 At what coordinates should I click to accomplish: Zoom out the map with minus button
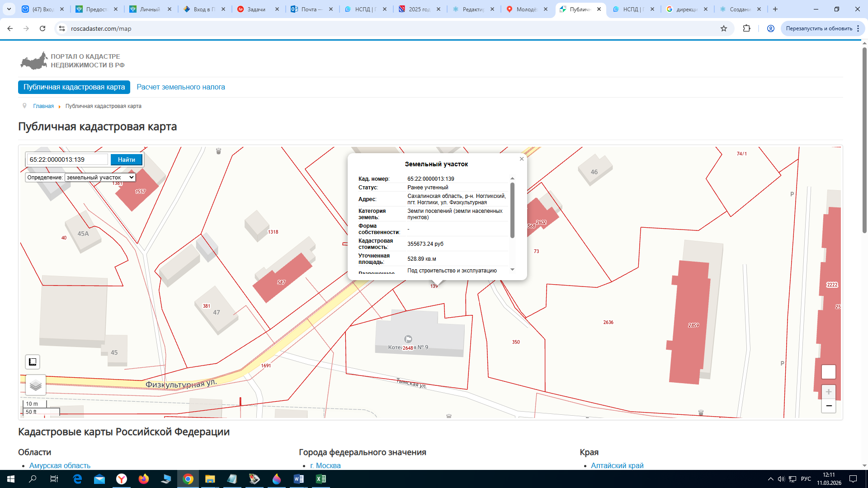pyautogui.click(x=828, y=406)
